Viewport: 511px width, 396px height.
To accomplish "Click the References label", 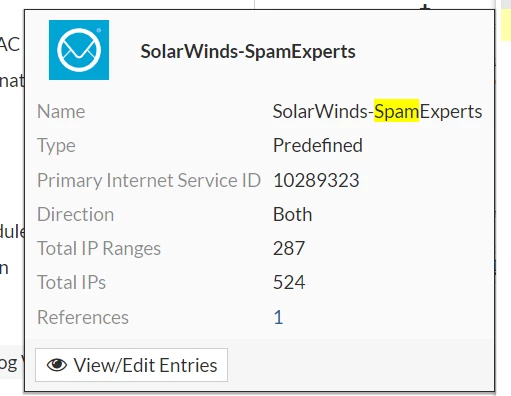I will pyautogui.click(x=83, y=317).
